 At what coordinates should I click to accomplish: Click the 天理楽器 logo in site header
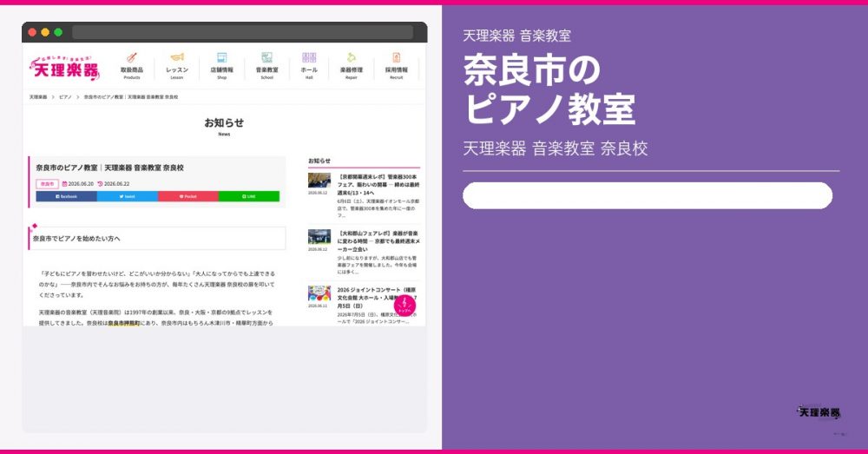(65, 68)
